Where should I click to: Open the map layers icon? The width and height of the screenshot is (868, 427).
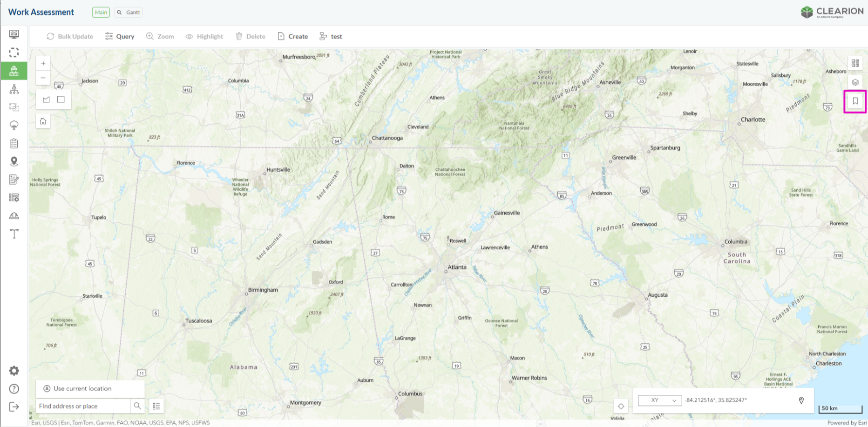click(x=855, y=82)
